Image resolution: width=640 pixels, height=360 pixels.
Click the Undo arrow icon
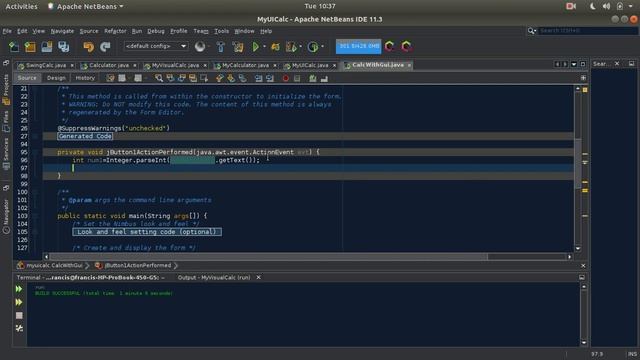(x=89, y=47)
